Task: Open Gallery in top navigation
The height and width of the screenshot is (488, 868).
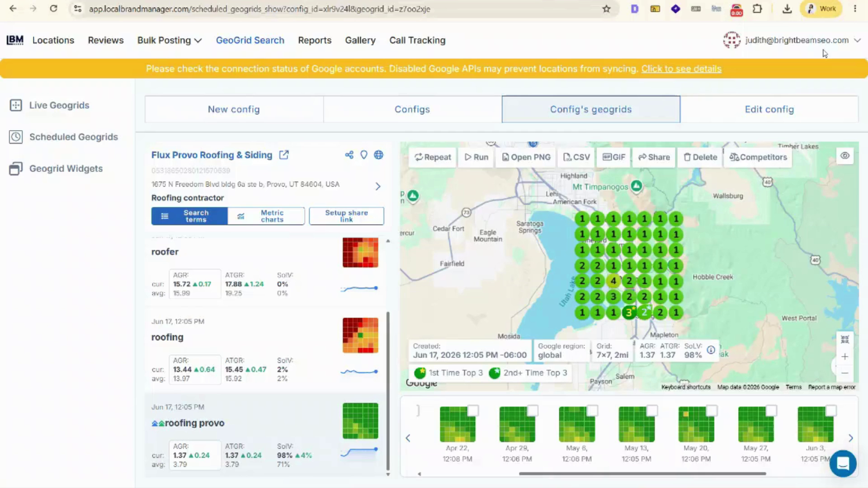Action: coord(360,40)
